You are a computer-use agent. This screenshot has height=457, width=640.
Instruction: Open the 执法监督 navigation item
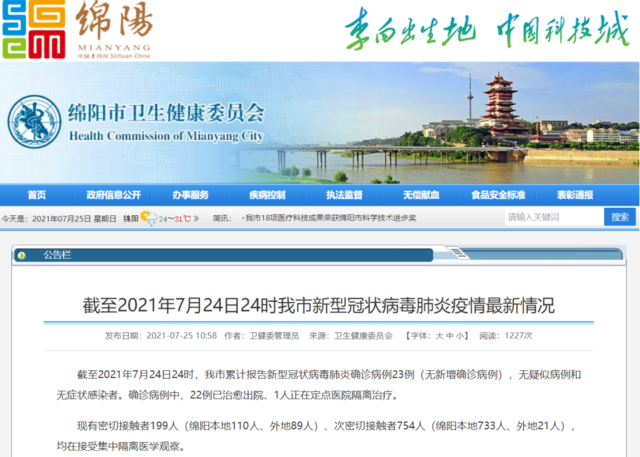[x=343, y=194]
